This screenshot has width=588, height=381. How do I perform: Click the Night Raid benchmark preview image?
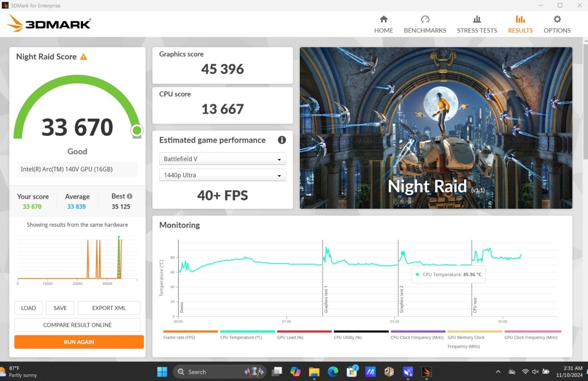click(436, 128)
